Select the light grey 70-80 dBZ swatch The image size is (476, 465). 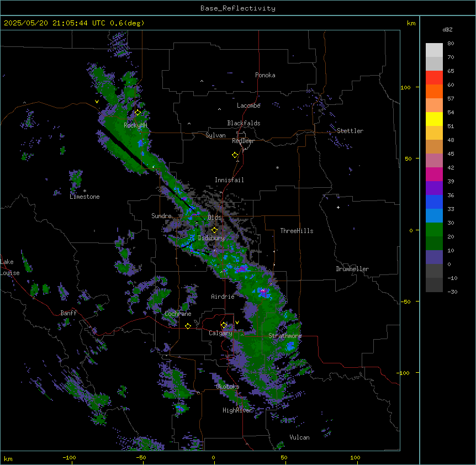pos(434,50)
